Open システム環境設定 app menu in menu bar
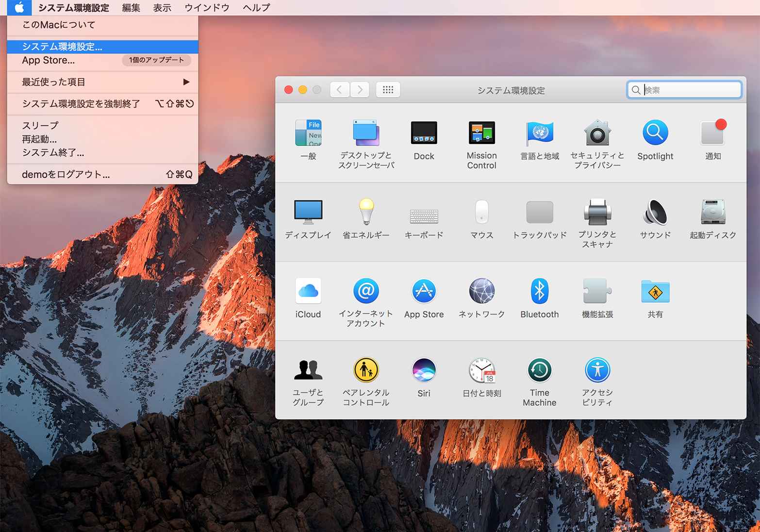Viewport: 760px width, 532px height. pos(74,7)
